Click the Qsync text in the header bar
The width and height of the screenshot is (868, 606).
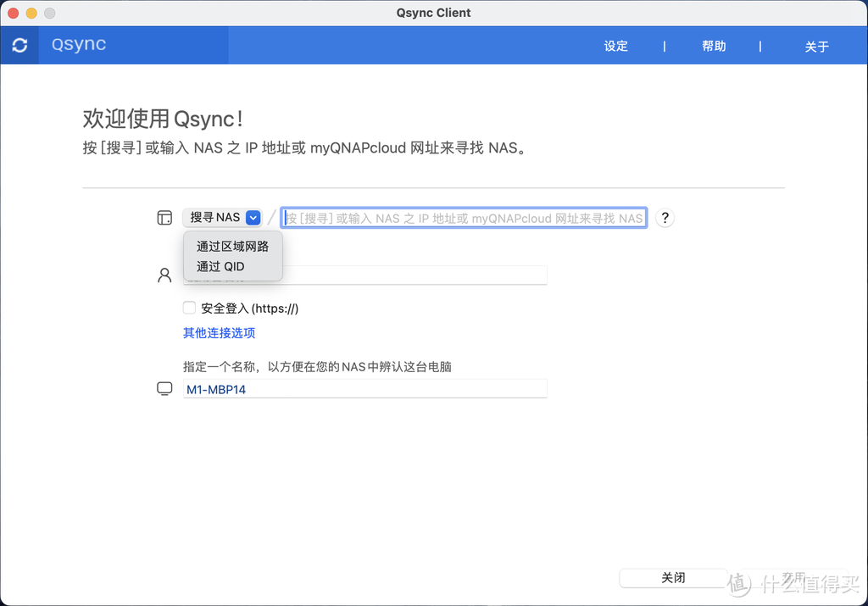tap(78, 45)
